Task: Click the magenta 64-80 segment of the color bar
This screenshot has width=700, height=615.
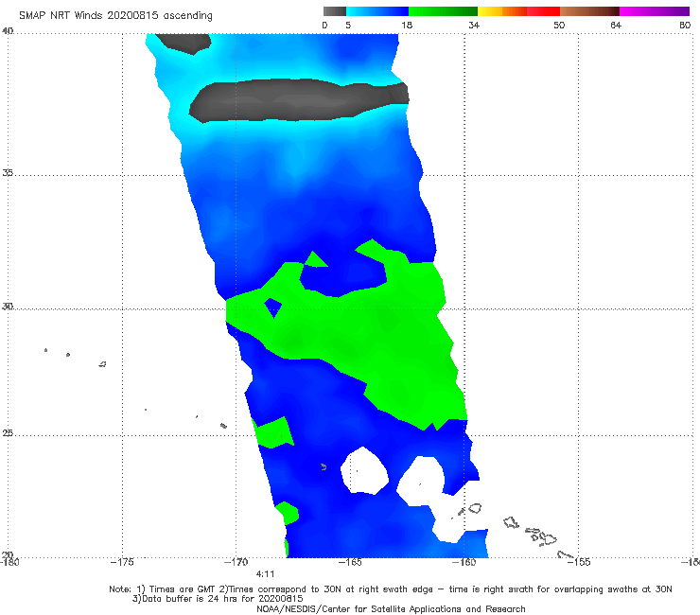Action: coord(655,11)
